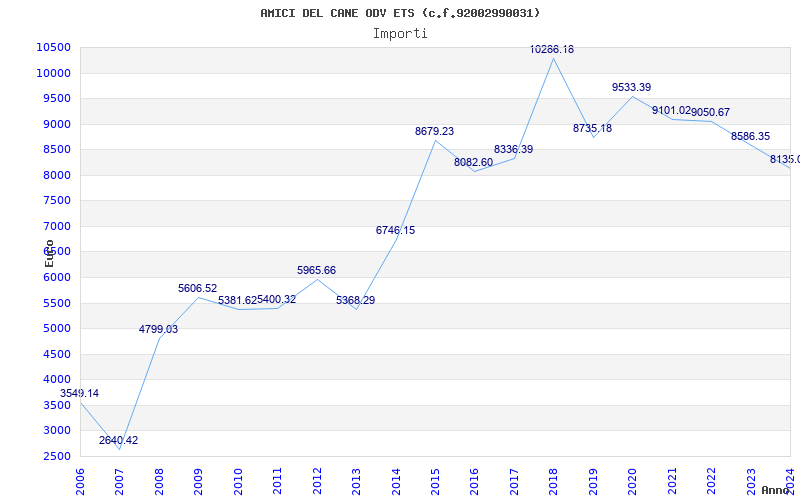Click the y-axis value 5000
The height and width of the screenshot is (500, 800).
point(57,329)
